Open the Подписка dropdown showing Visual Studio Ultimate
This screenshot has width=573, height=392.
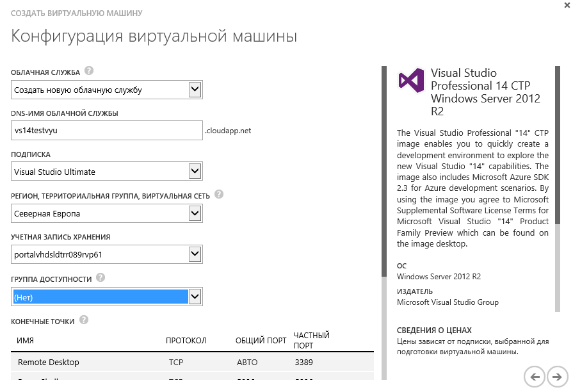click(107, 172)
